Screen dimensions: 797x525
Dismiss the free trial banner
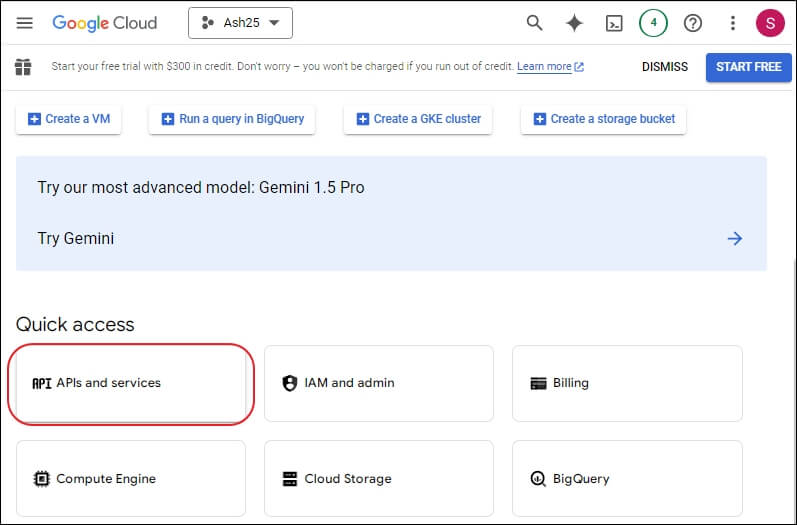point(665,67)
